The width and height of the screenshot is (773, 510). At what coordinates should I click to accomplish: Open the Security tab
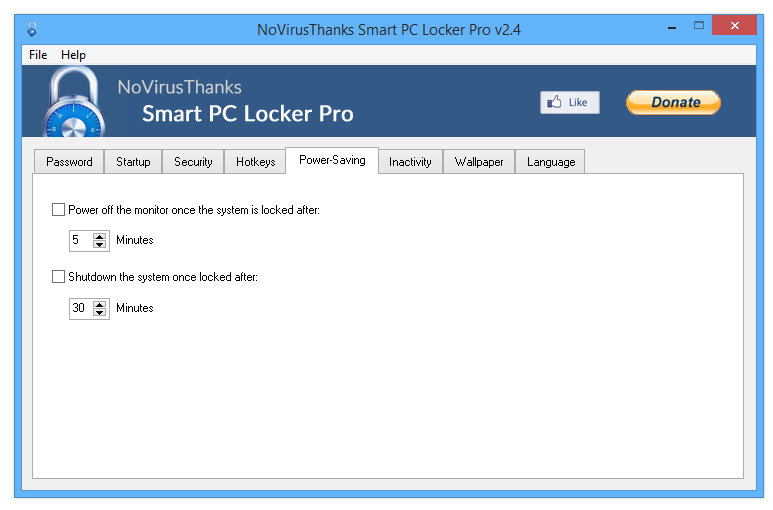[193, 162]
